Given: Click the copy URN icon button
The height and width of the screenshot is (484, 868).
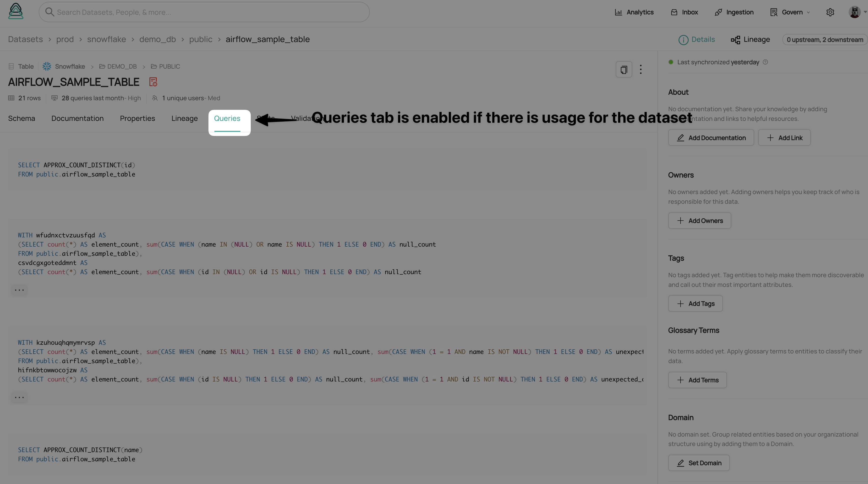Looking at the screenshot, I should [624, 70].
